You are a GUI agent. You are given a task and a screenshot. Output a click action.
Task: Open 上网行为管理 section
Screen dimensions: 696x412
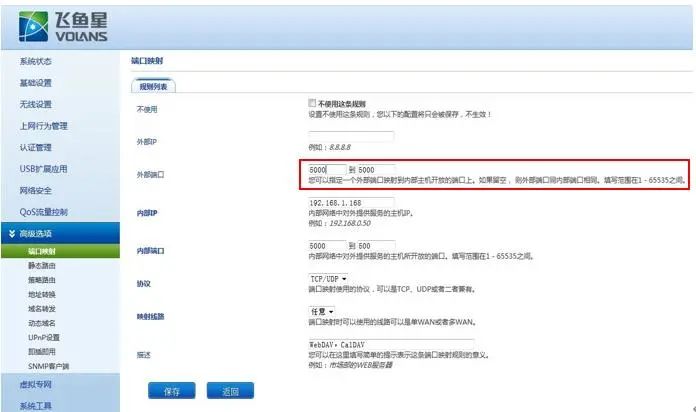[x=44, y=126]
